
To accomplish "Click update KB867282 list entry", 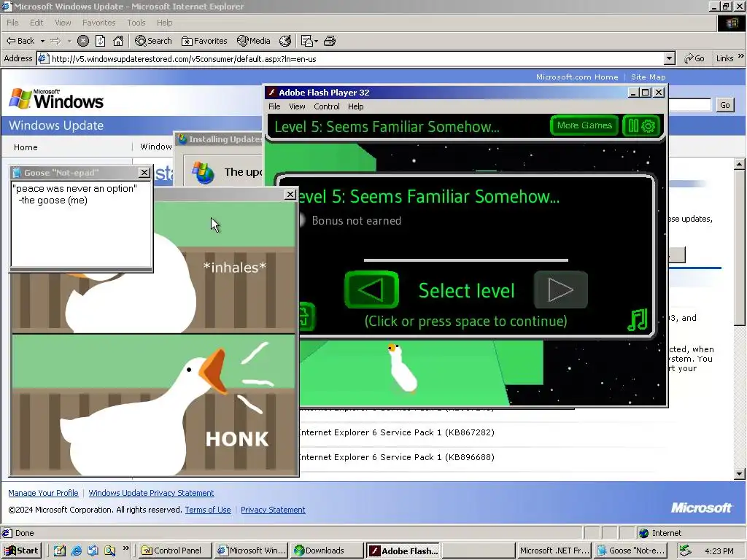I will [397, 432].
